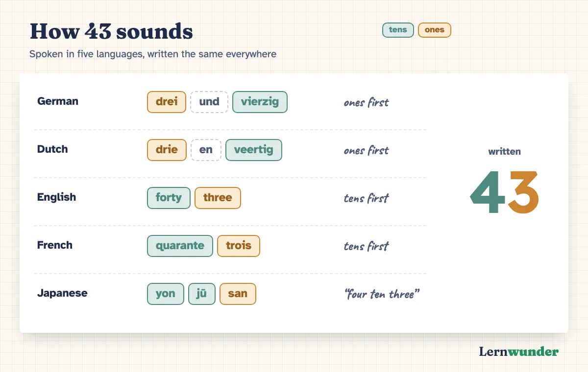Select the "drie" word chip
Image resolution: width=588 pixels, height=372 pixels.
click(x=167, y=150)
